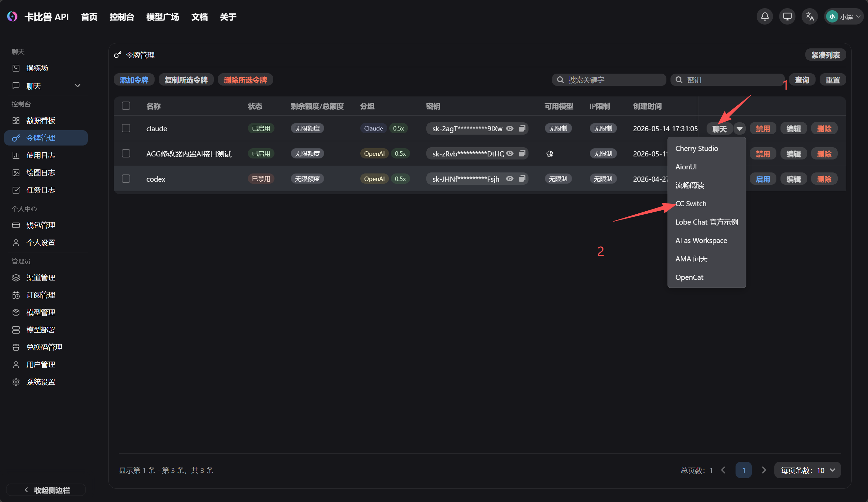This screenshot has height=502, width=868.
Task: Select 流畅阅读 from the dropdown
Action: [x=707, y=185]
